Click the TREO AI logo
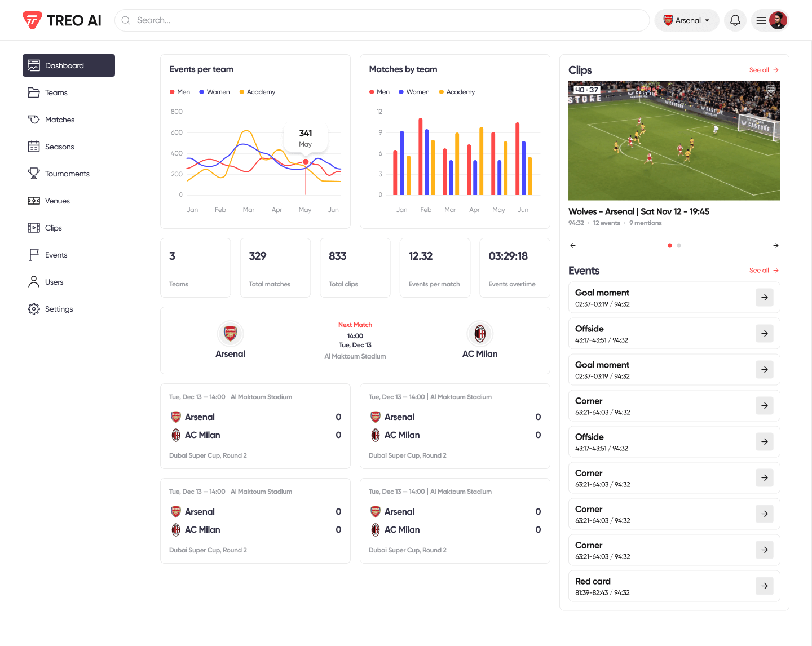This screenshot has height=646, width=812. [62, 20]
